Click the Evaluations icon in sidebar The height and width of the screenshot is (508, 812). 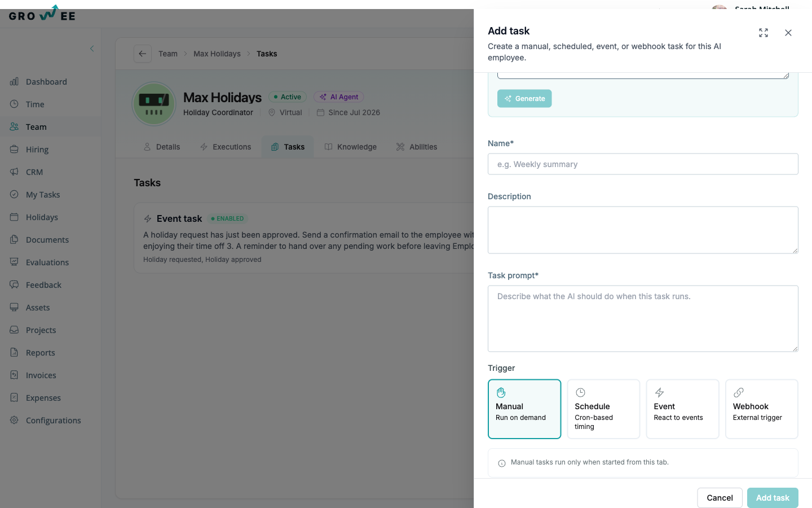coord(14,262)
